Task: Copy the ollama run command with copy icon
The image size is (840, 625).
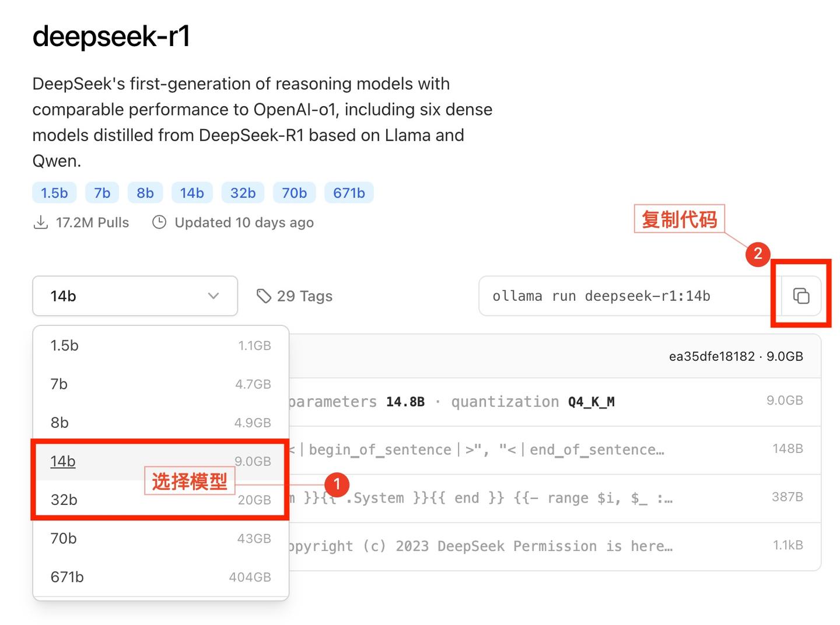Action: click(801, 296)
